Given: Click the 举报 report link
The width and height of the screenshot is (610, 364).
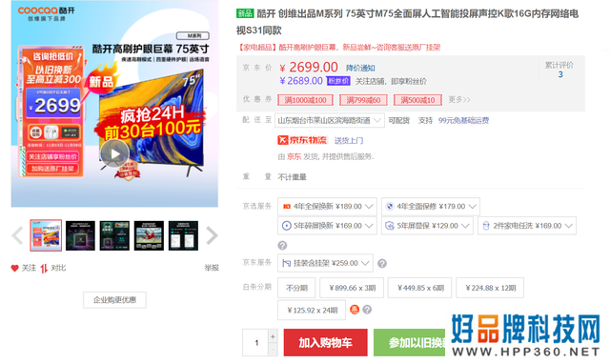Looking at the screenshot, I should pos(212,268).
